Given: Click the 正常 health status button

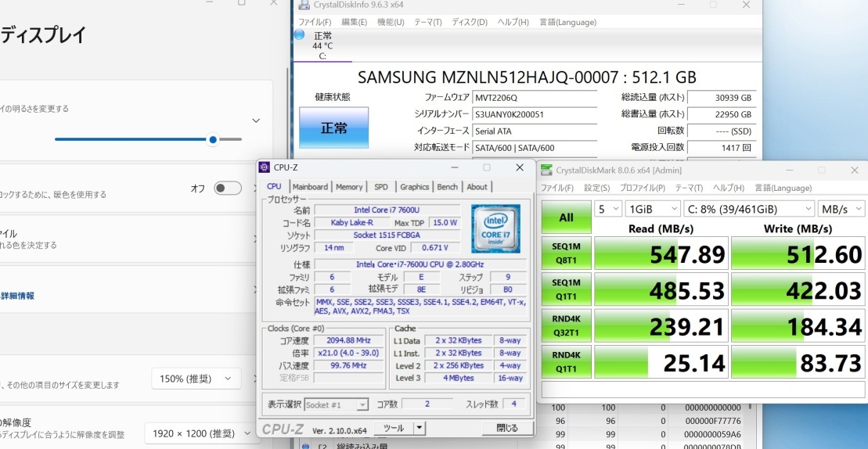Looking at the screenshot, I should tap(333, 128).
